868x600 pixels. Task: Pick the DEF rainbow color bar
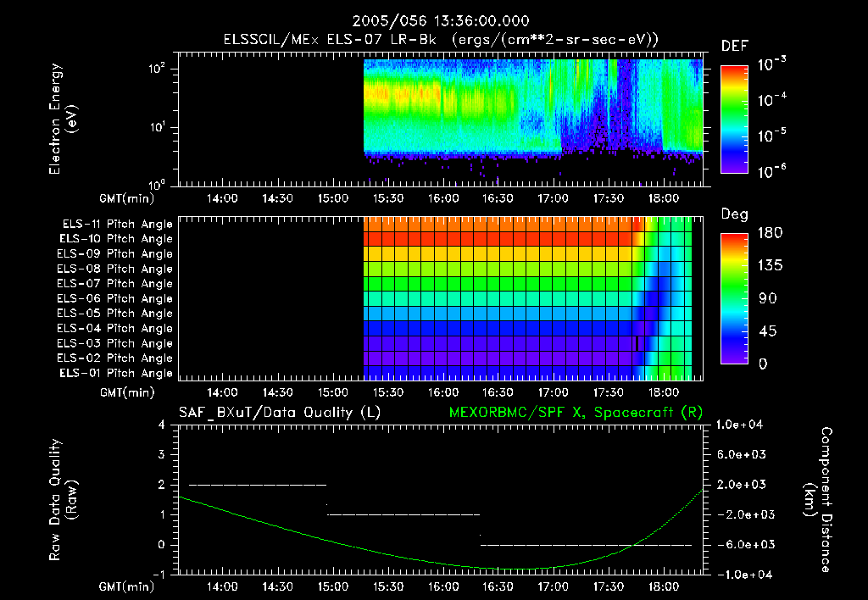(x=734, y=119)
